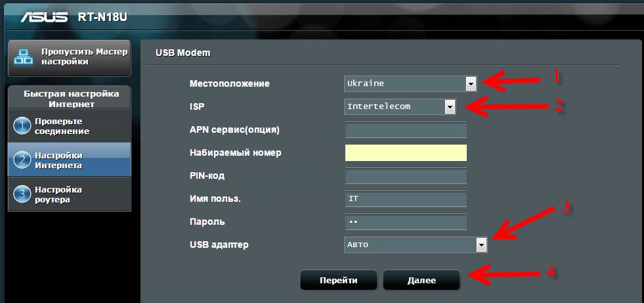Open the Местоположение dropdown showing Ukraine
The width and height of the screenshot is (644, 303).
click(x=410, y=84)
